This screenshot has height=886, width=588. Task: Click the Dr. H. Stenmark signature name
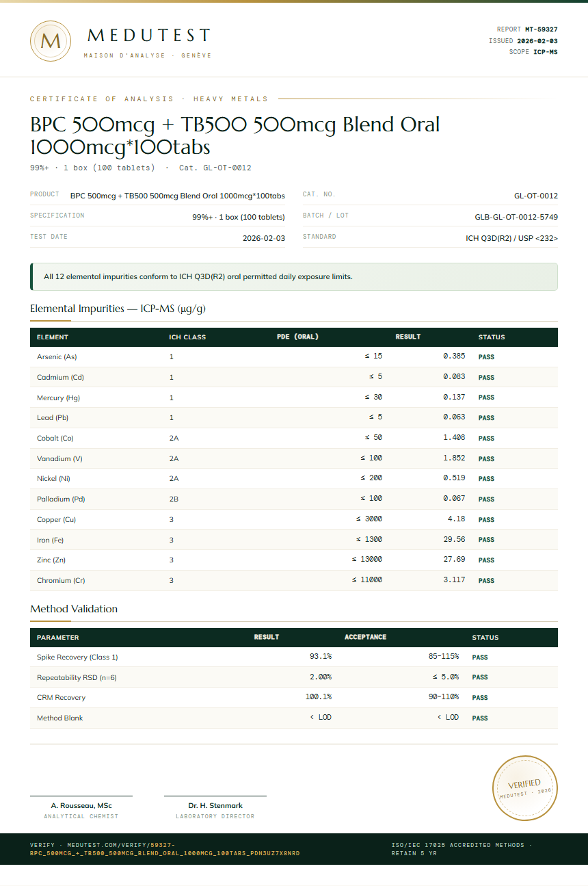[215, 805]
